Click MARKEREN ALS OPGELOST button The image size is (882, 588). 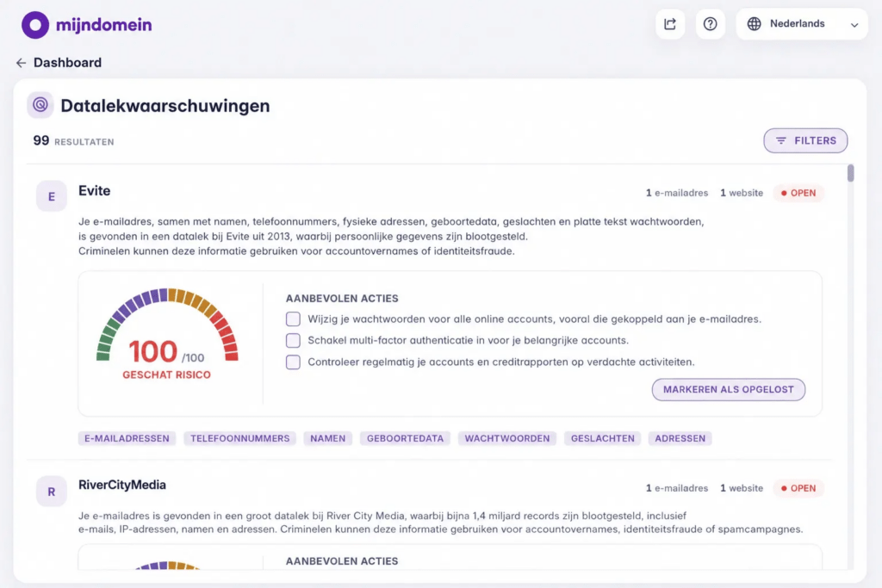(729, 390)
